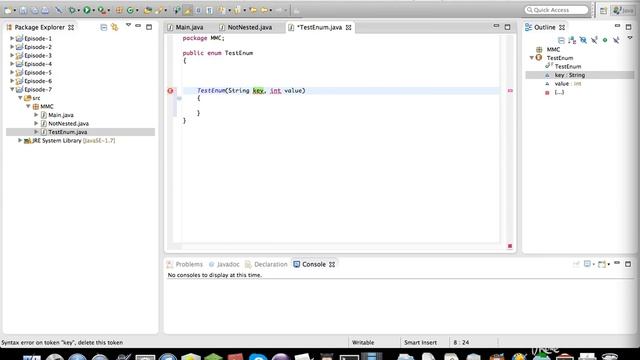The height and width of the screenshot is (360, 640).
Task: Open Package Explorer view menu triangle
Action: (128, 26)
